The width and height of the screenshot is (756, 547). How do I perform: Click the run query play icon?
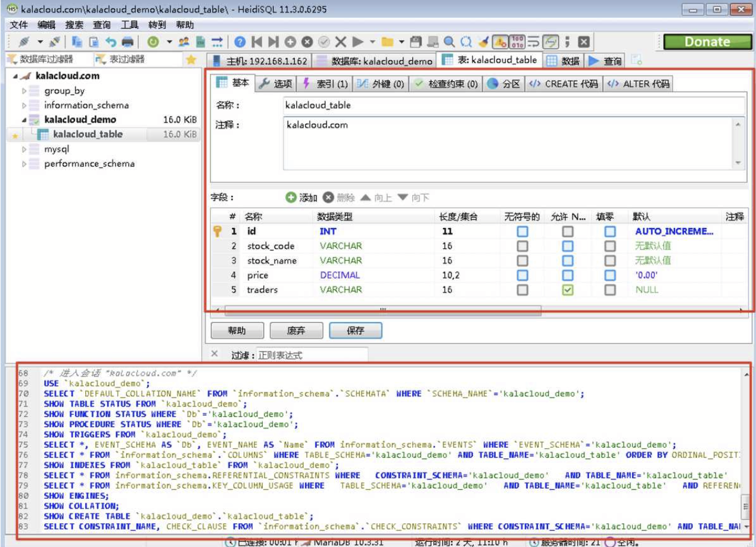[x=357, y=42]
